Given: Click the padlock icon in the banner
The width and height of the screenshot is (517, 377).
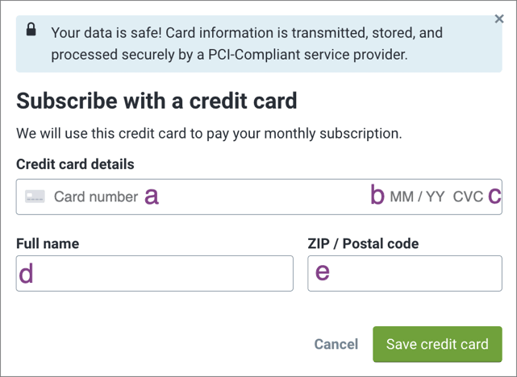Looking at the screenshot, I should (31, 29).
